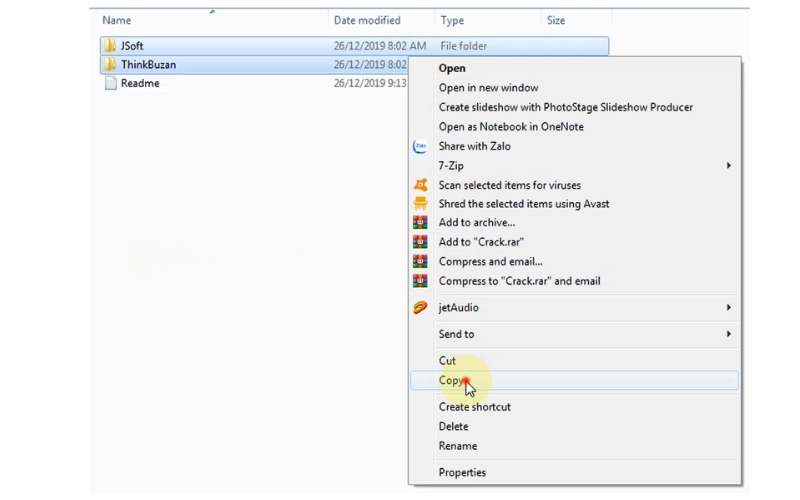Image resolution: width=800 pixels, height=500 pixels.
Task: Click WinRAR icon next to Add to archive
Action: pyautogui.click(x=420, y=222)
